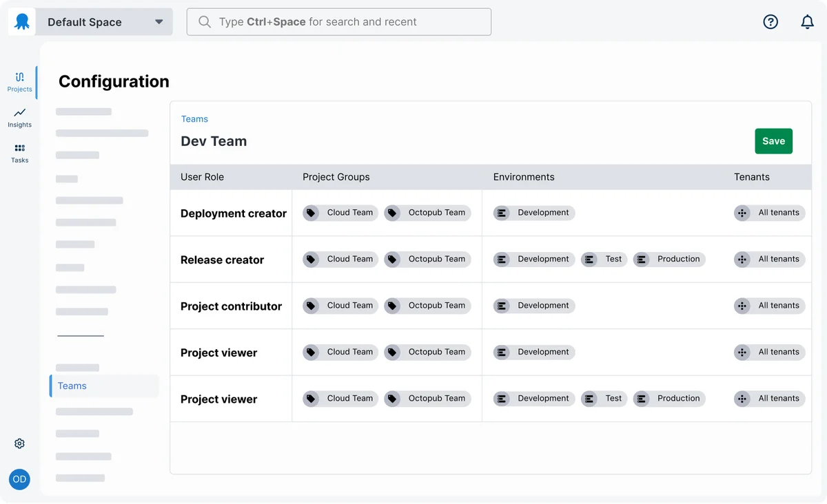The height and width of the screenshot is (504, 827).
Task: Open the Projects sidebar icon
Action: (19, 81)
